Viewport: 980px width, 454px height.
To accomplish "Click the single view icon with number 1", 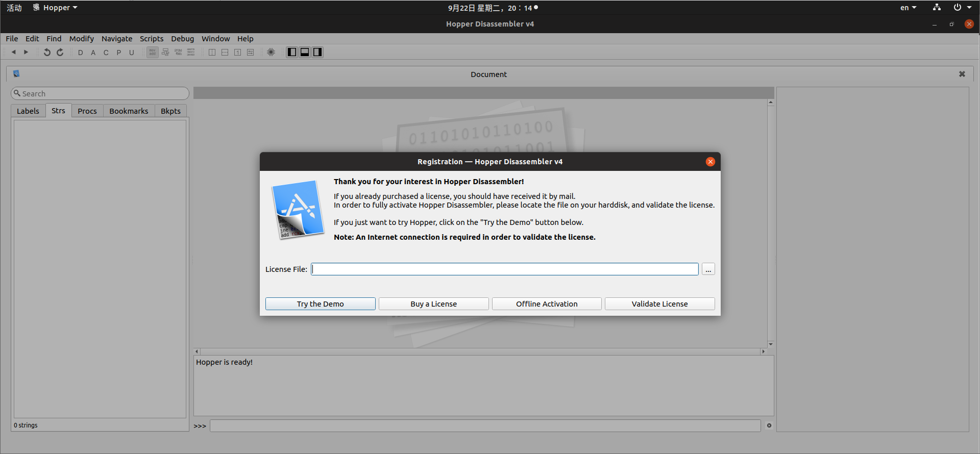I will tap(238, 52).
